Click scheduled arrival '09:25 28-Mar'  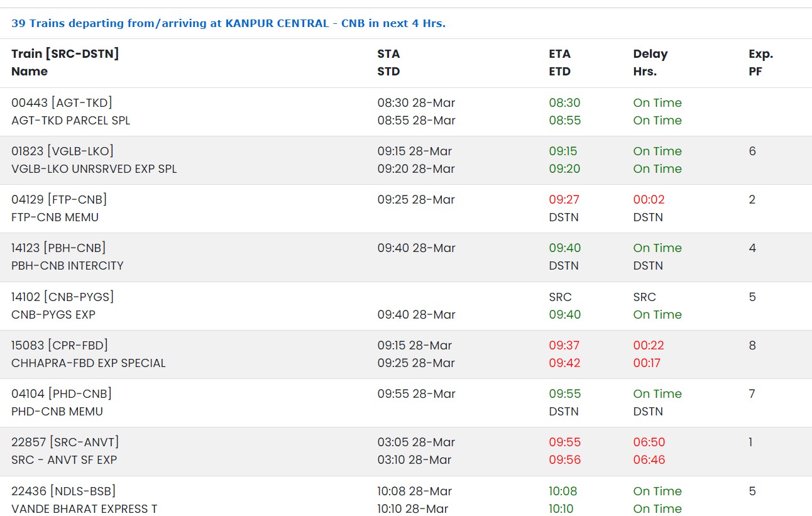click(x=416, y=200)
